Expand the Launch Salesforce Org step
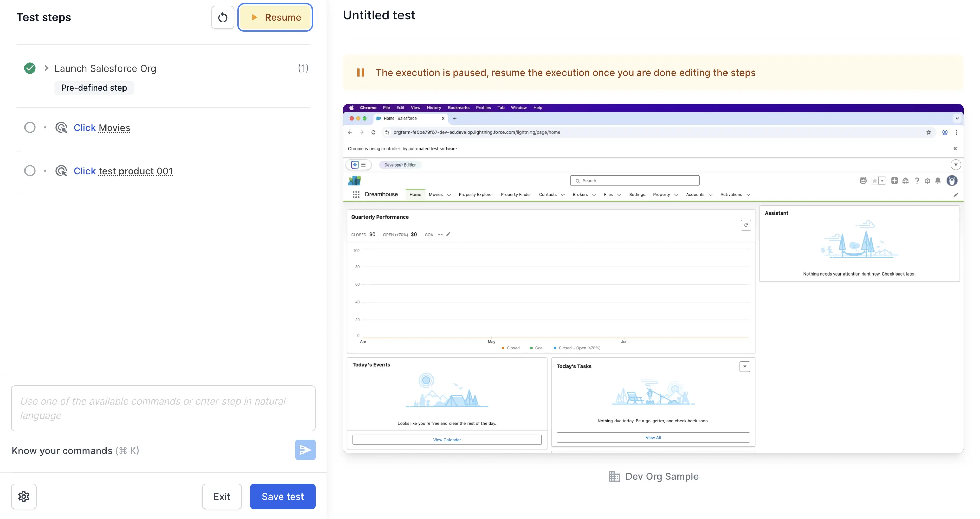The height and width of the screenshot is (519, 980). point(46,68)
